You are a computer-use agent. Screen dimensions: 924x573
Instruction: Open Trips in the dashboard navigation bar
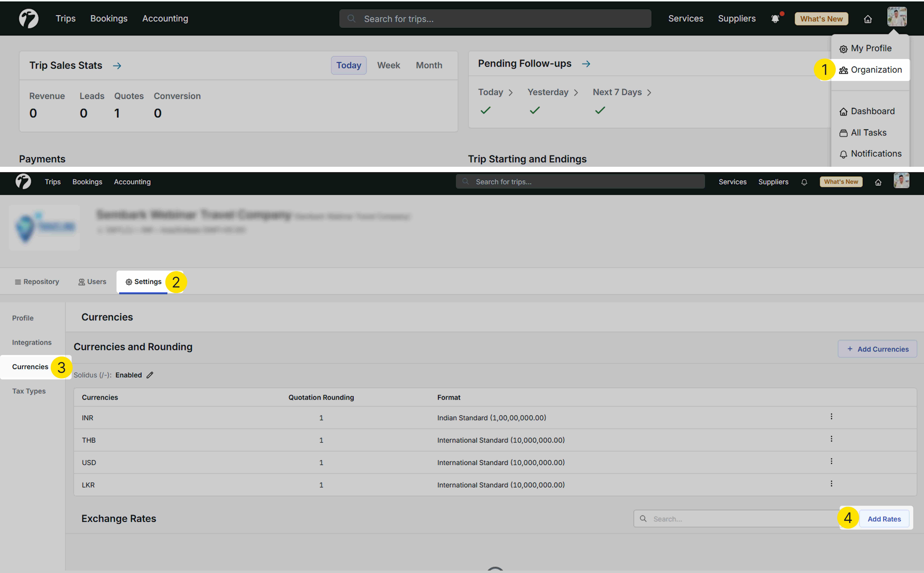[66, 19]
